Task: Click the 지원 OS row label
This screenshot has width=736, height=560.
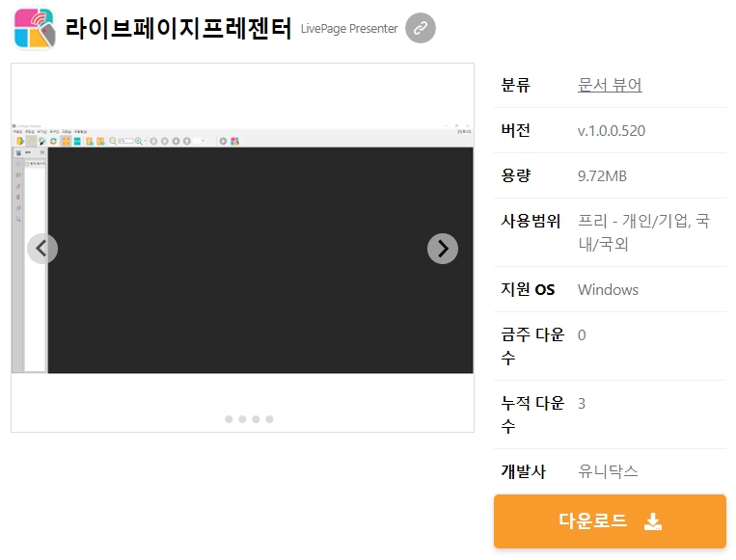Action: tap(528, 289)
